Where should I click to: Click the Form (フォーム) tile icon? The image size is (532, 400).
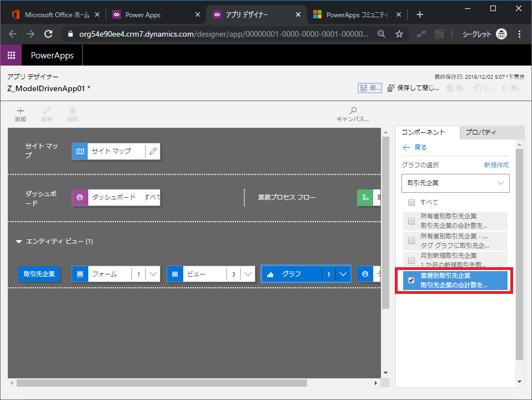tap(80, 274)
